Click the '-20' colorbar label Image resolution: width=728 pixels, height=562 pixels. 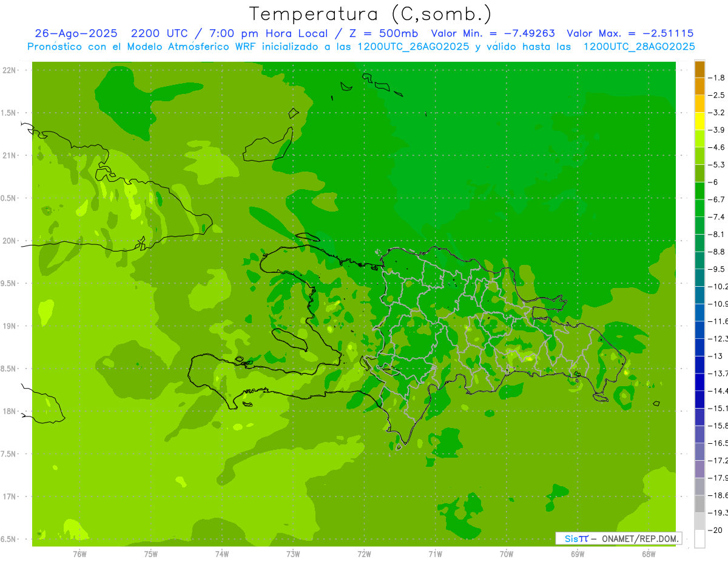[x=715, y=530]
